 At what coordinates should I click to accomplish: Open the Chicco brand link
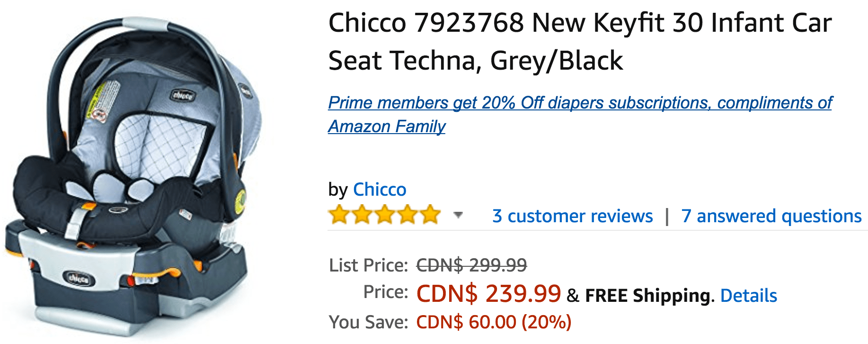coord(380,190)
